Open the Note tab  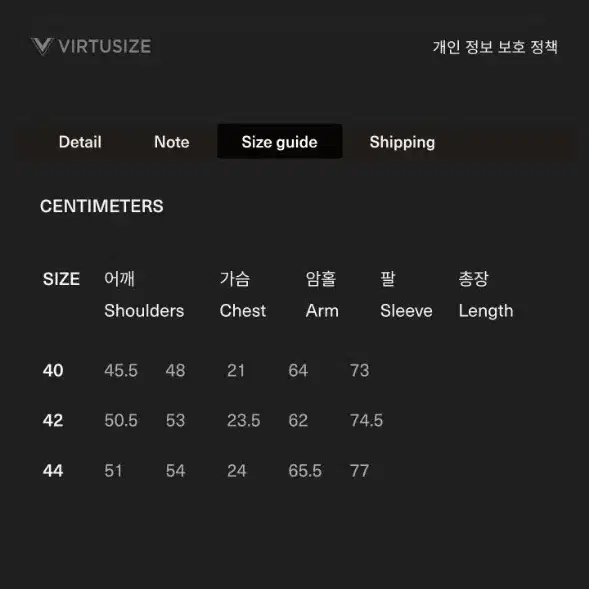tap(172, 142)
